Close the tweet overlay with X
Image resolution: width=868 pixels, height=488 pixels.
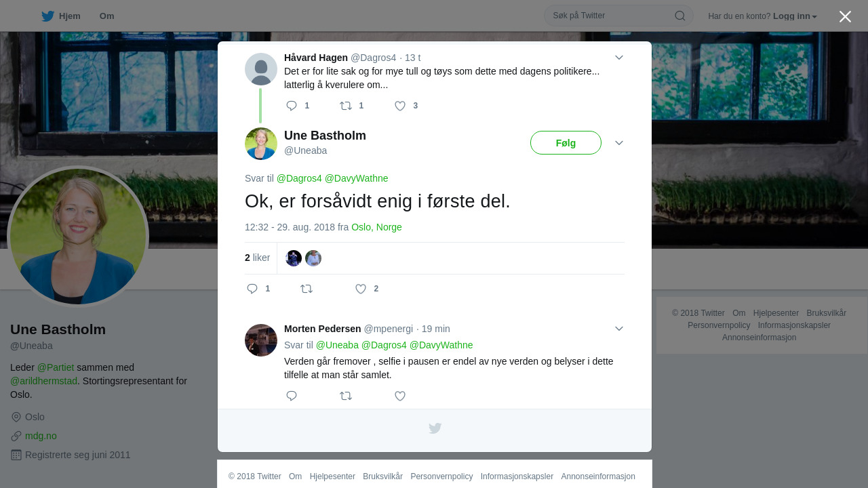tap(845, 16)
